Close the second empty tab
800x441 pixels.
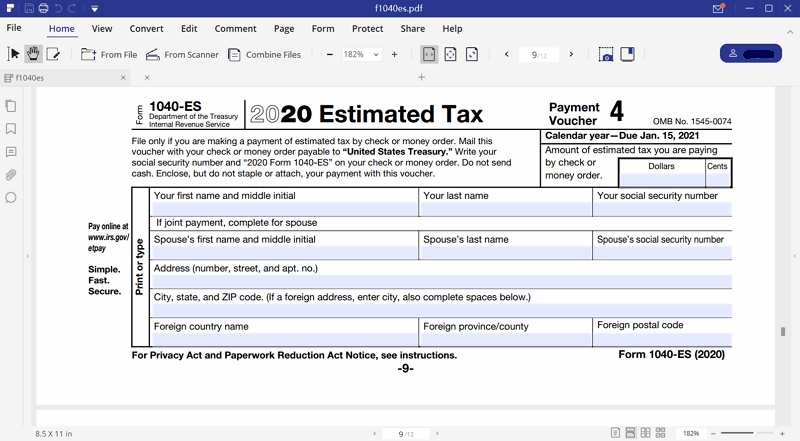click(147, 78)
